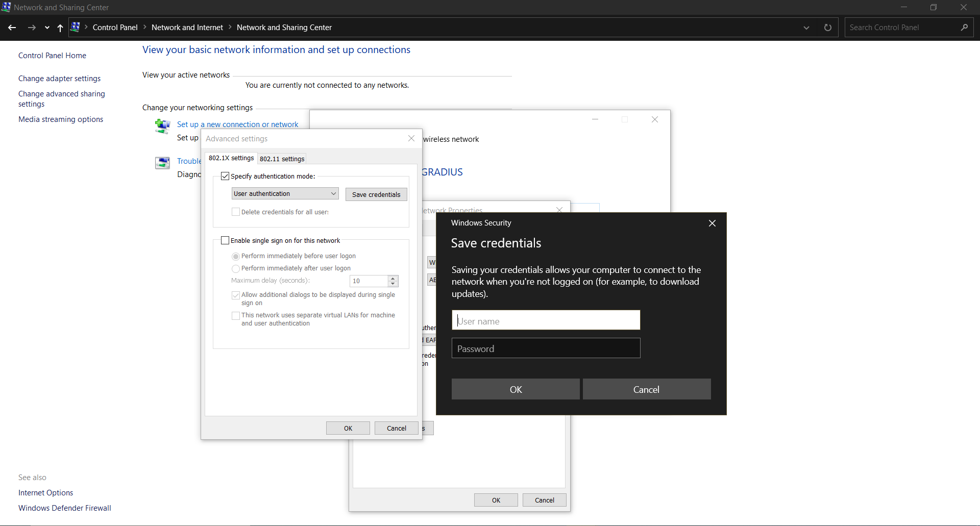
Task: Close the Advanced settings dialog
Action: [411, 138]
